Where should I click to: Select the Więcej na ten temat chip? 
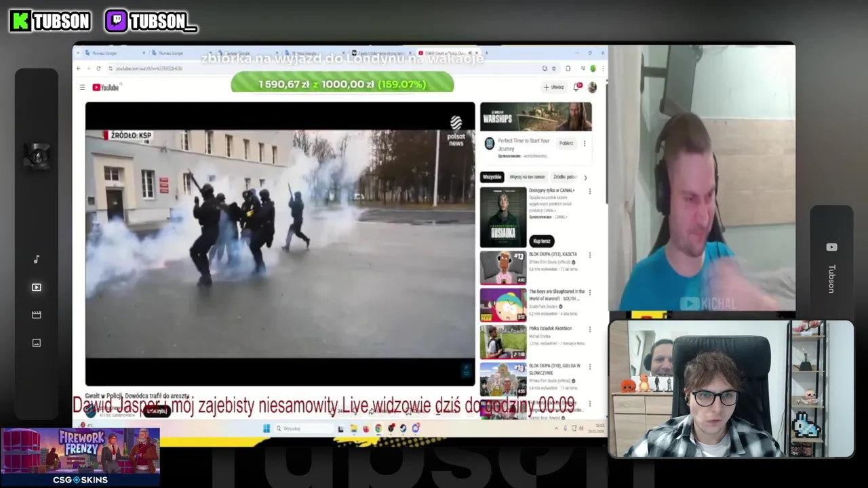point(527,177)
